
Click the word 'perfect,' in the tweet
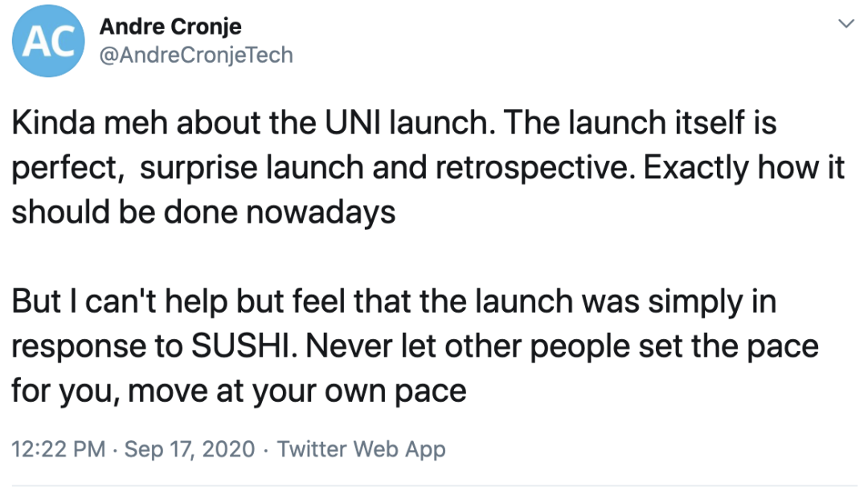(x=68, y=168)
